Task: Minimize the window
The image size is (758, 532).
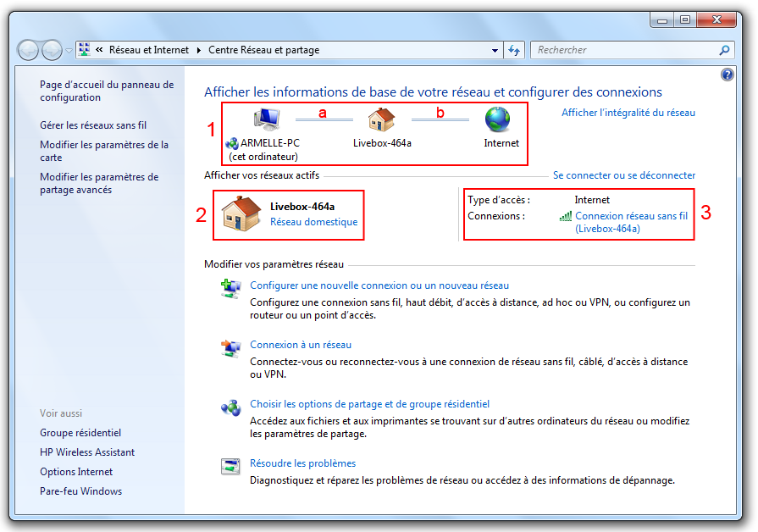Action: 661,19
